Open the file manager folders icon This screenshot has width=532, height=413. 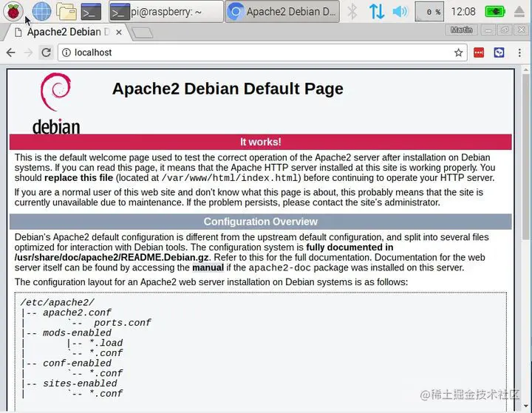[x=66, y=11]
